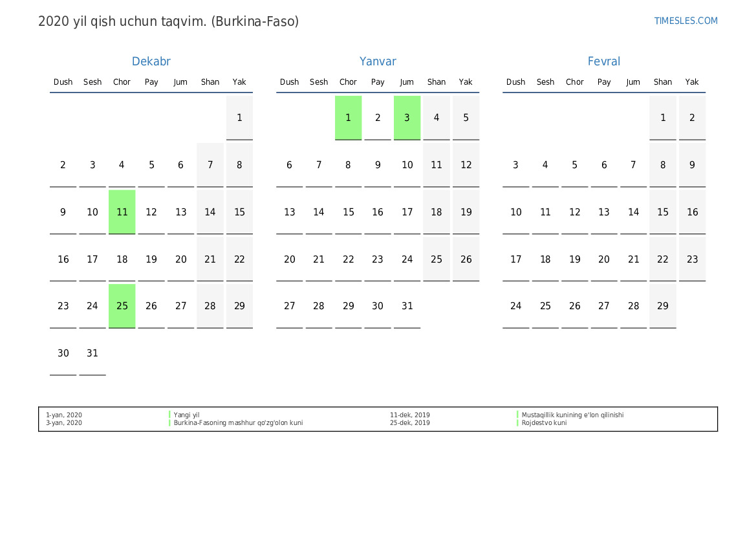
Task: Select highlighted January 1 holiday cell
Action: [348, 118]
